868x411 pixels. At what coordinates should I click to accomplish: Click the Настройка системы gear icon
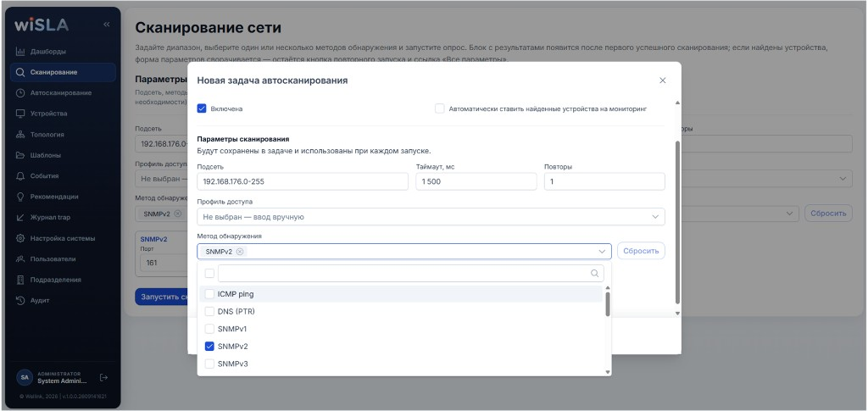[20, 238]
